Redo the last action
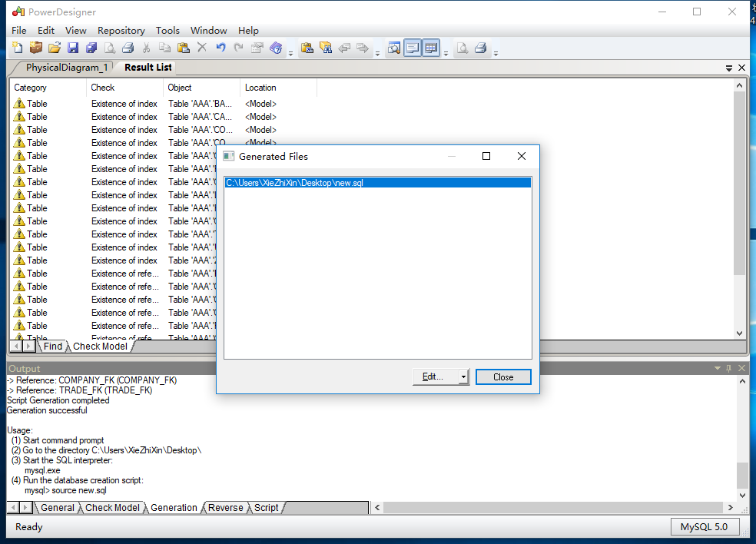The height and width of the screenshot is (544, 756). pyautogui.click(x=239, y=48)
